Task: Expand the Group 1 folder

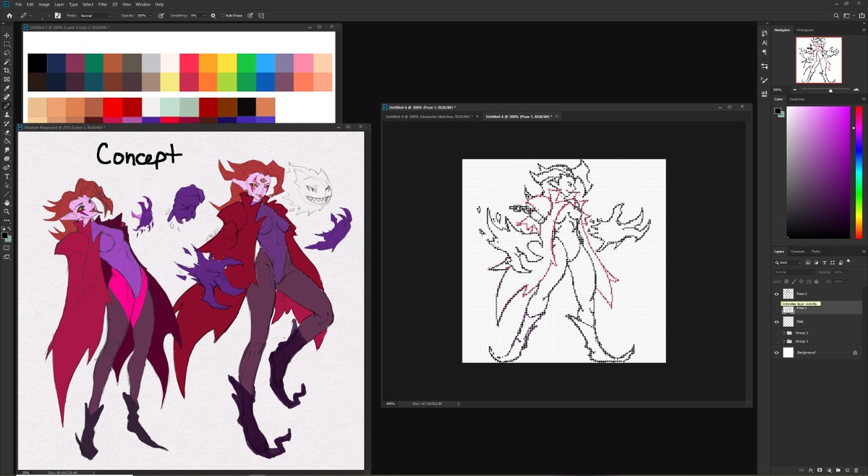Action: (783, 341)
